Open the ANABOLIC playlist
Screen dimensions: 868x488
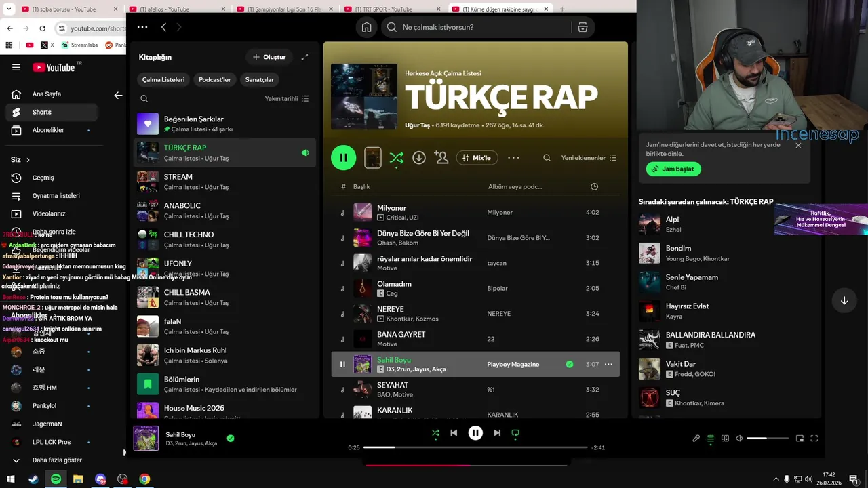tap(224, 211)
